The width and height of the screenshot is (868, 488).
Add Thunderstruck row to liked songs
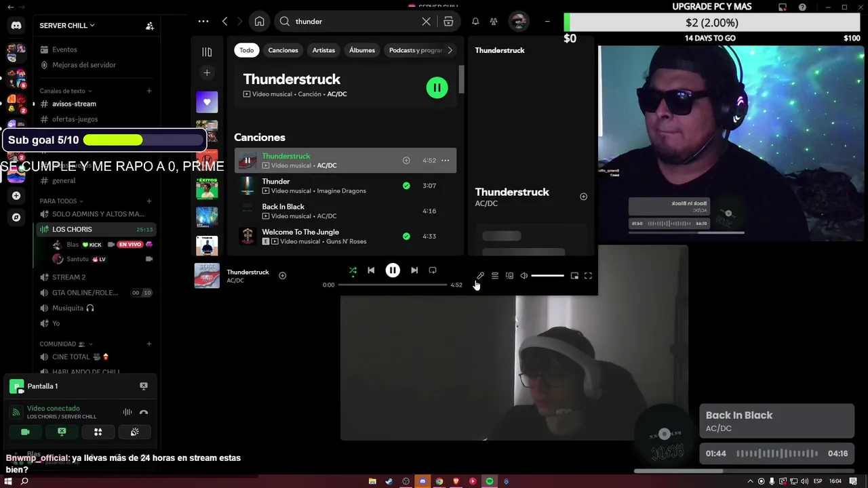point(406,161)
